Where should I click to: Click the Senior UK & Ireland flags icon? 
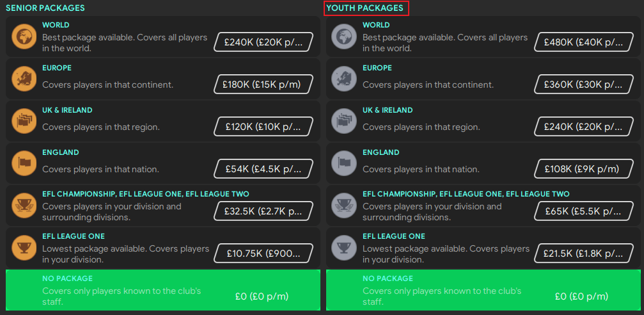pos(24,122)
